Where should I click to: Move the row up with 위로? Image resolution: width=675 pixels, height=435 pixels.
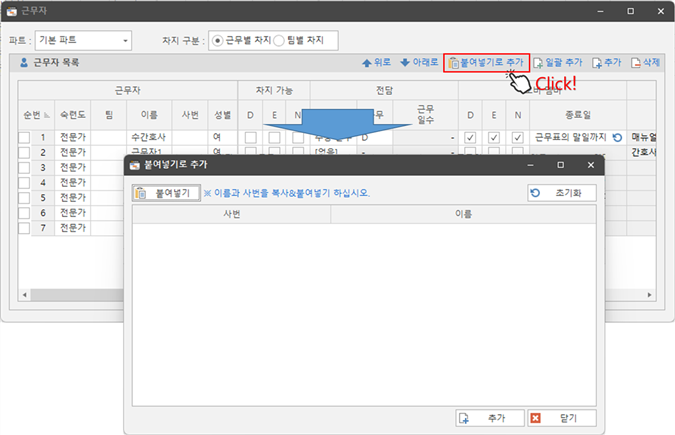[x=377, y=62]
